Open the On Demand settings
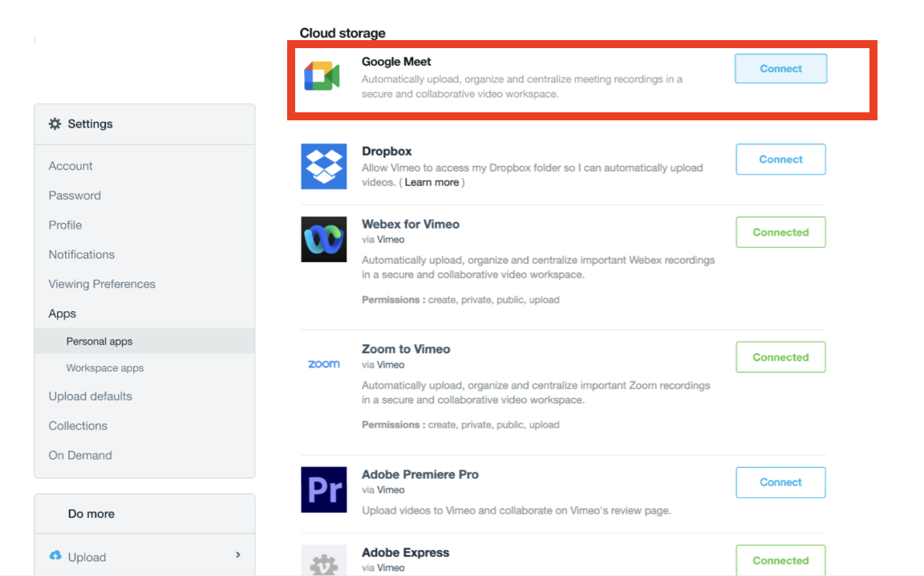924x576 pixels. (80, 455)
